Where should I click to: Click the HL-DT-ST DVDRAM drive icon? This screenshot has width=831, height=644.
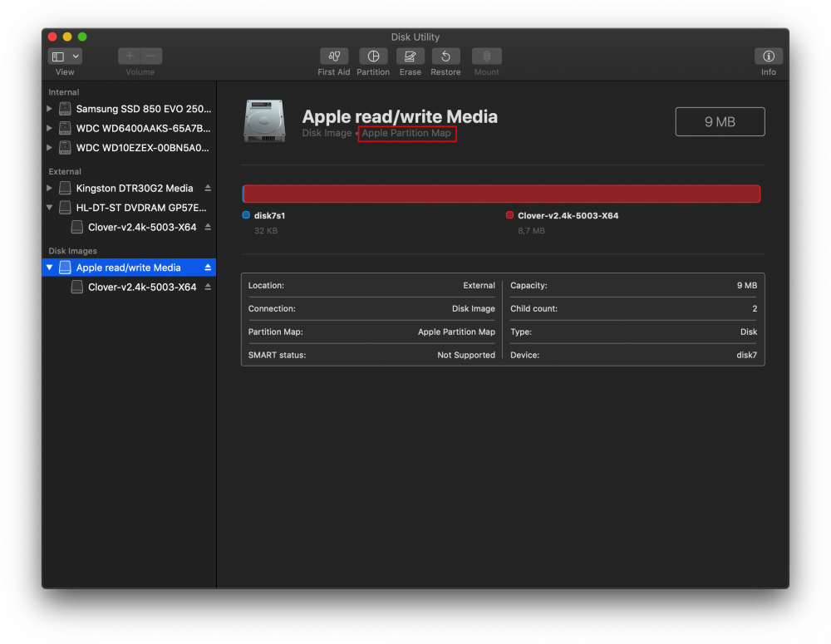click(65, 208)
